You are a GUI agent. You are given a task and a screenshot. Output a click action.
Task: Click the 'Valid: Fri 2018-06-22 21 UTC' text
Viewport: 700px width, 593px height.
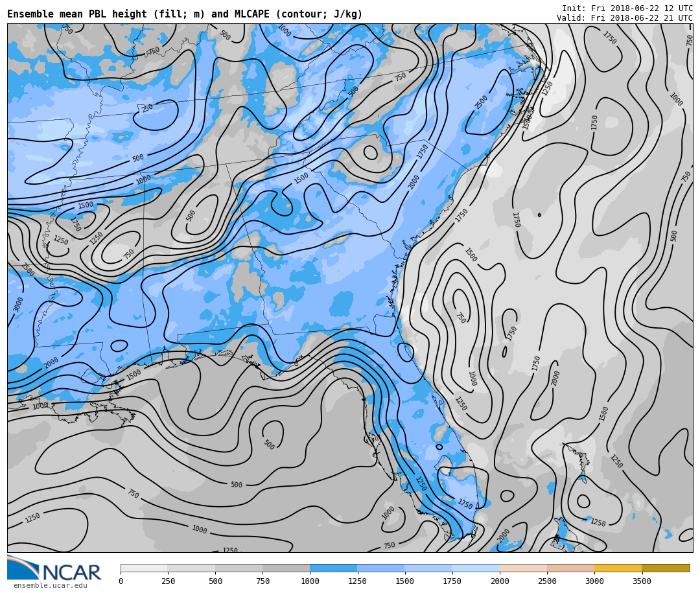point(625,18)
